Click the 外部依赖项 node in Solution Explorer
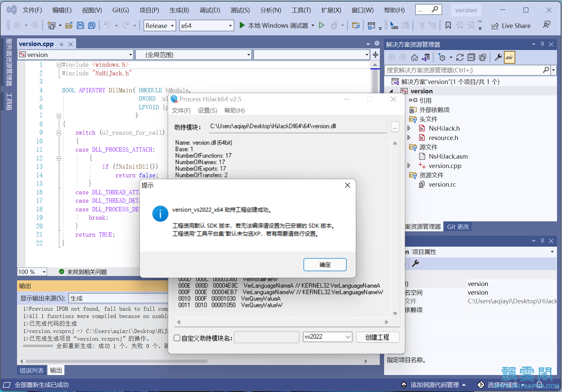The width and height of the screenshot is (562, 392). [x=434, y=110]
